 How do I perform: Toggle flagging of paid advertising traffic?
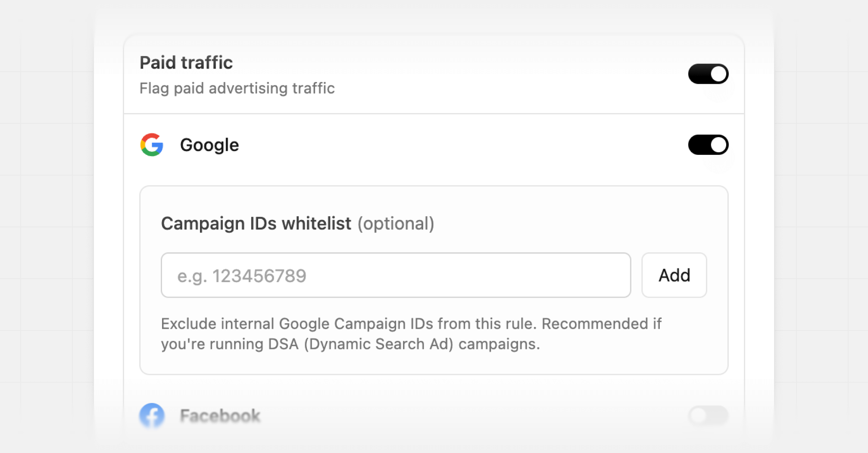[708, 74]
